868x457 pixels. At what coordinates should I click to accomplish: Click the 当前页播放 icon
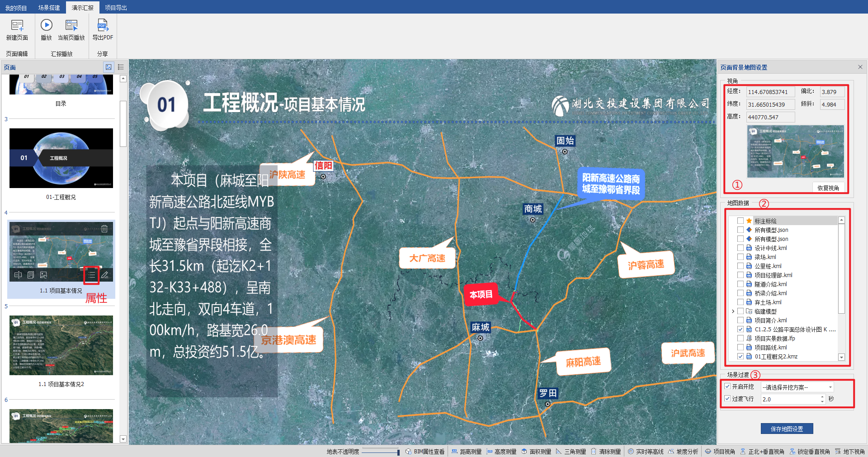(71, 26)
